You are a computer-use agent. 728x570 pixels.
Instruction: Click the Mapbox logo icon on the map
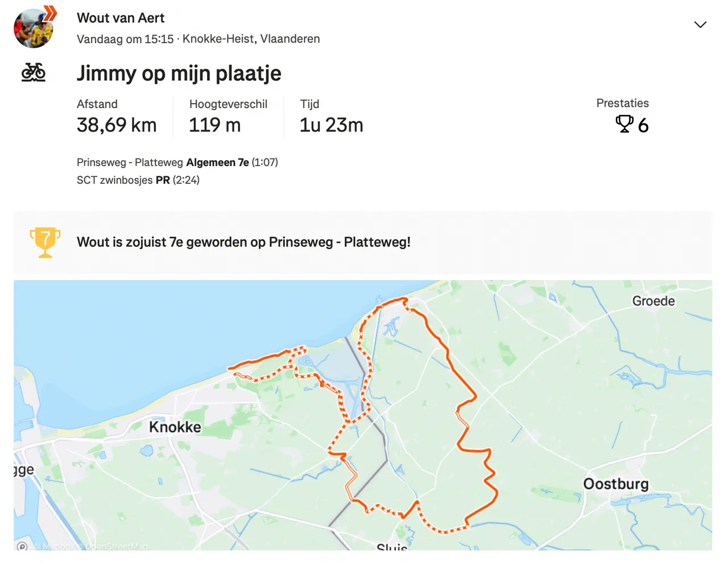click(x=22, y=547)
